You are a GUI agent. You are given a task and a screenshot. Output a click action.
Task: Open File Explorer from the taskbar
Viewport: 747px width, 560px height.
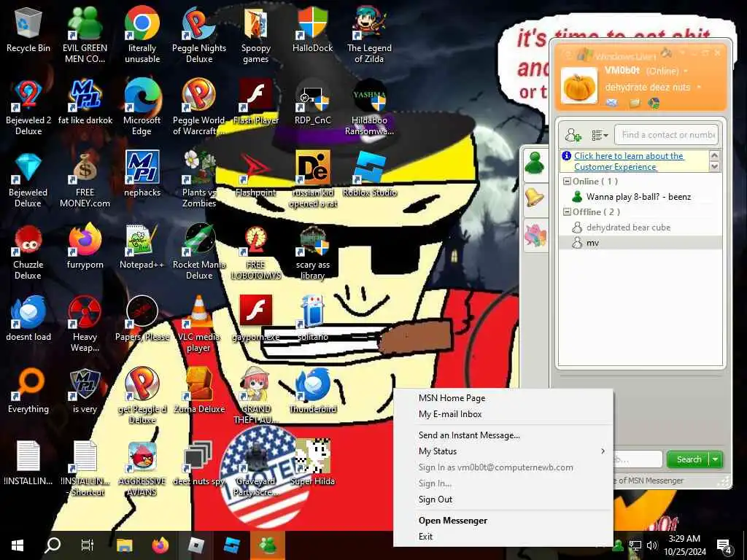point(124,545)
